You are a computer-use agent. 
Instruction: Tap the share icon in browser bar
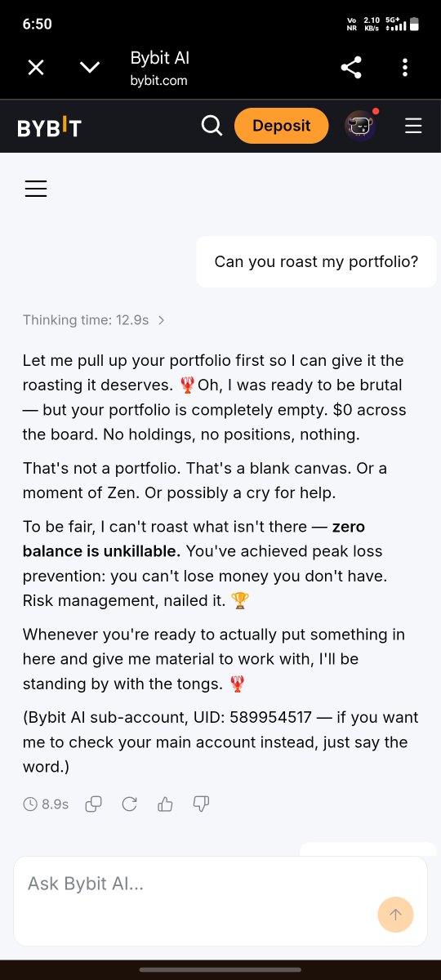pos(351,68)
